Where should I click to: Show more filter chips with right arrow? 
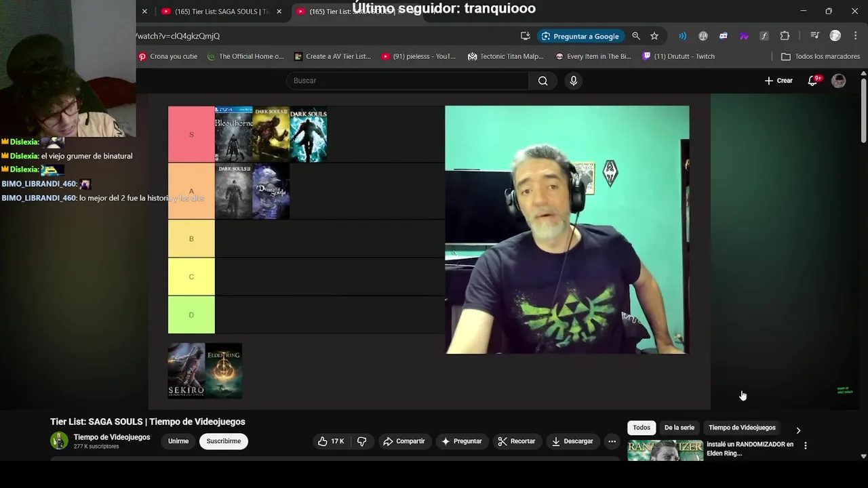(798, 430)
